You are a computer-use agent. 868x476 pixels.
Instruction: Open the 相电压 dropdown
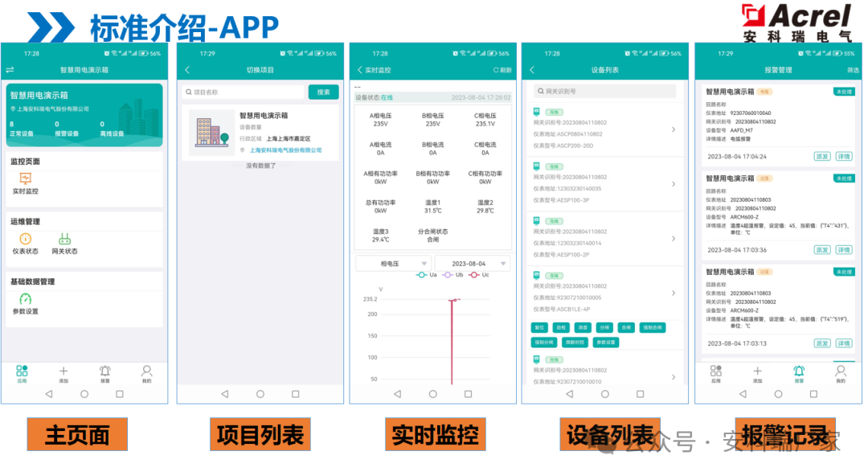pos(393,264)
